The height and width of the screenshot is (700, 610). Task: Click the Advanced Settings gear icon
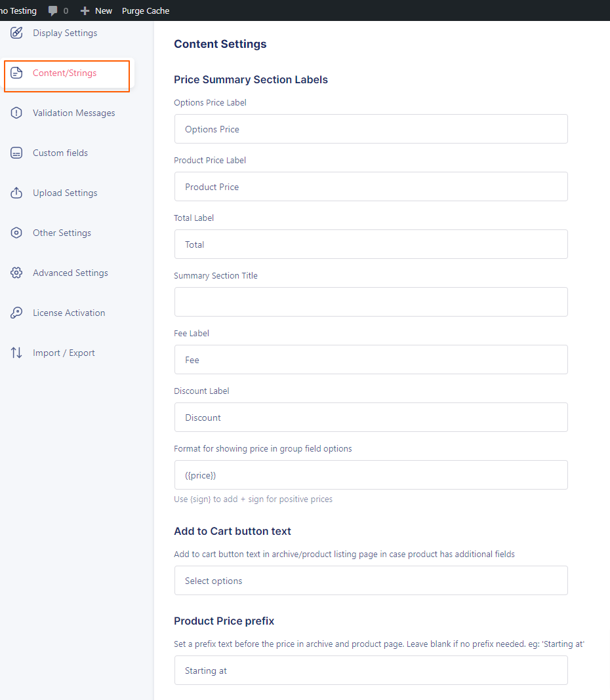coord(16,273)
